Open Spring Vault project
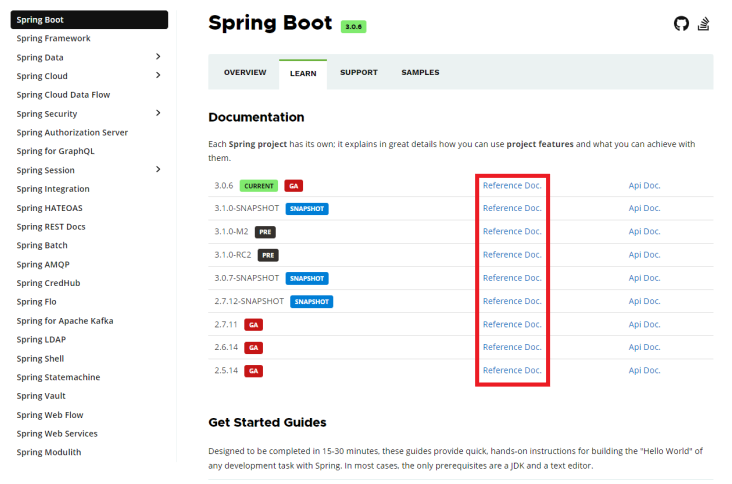 point(41,396)
